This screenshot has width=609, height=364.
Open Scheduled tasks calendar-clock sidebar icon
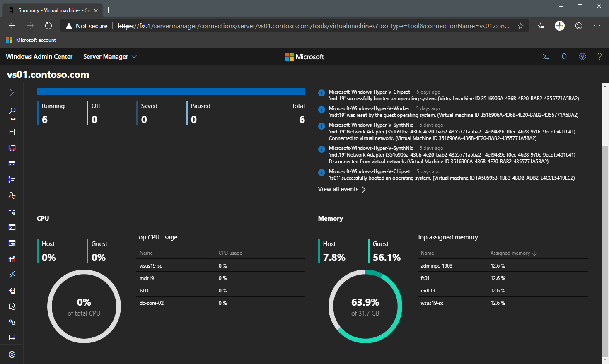pos(12,306)
